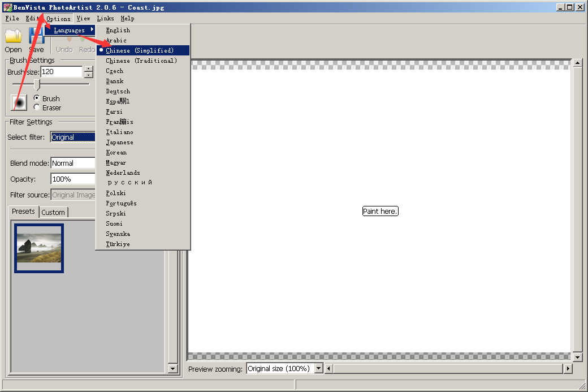Screen dimensions: 588x392
Task: Click canvas horizontal scroll right arrow
Action: click(568, 368)
